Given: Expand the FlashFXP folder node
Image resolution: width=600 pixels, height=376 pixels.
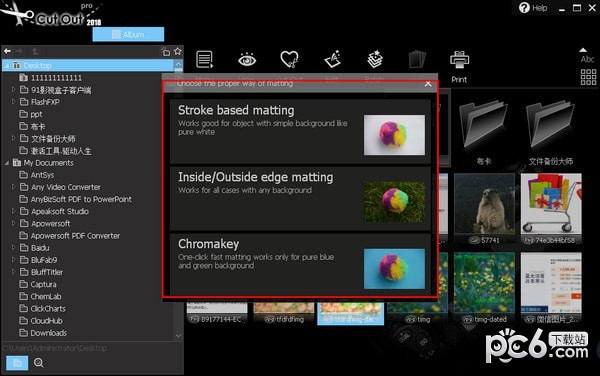Looking at the screenshot, I should click(x=13, y=102).
